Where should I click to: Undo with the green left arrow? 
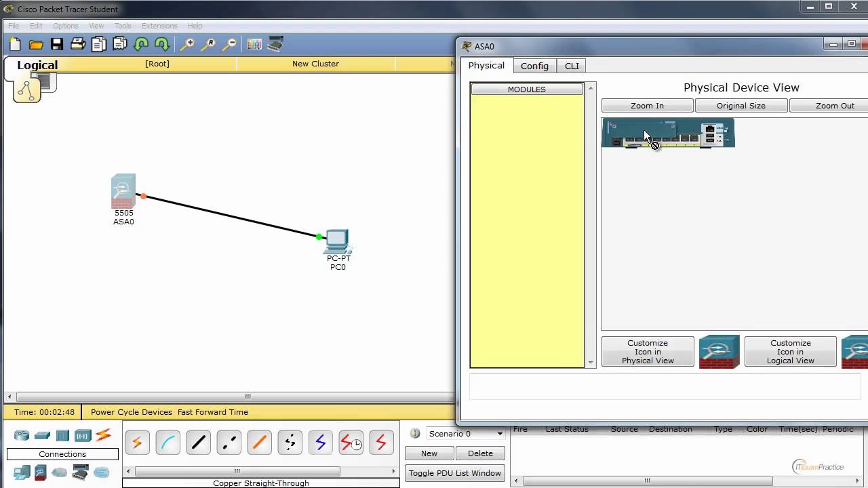coord(141,45)
